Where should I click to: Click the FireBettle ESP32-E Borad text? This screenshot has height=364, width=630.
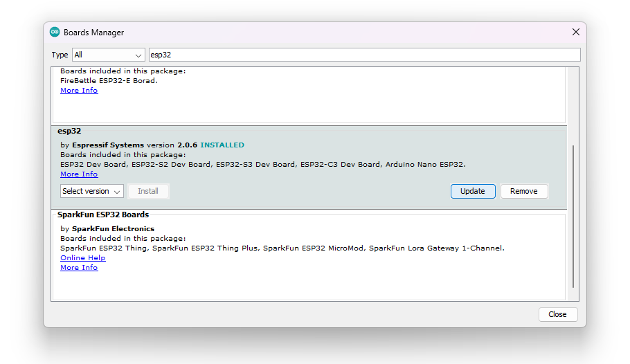109,81
